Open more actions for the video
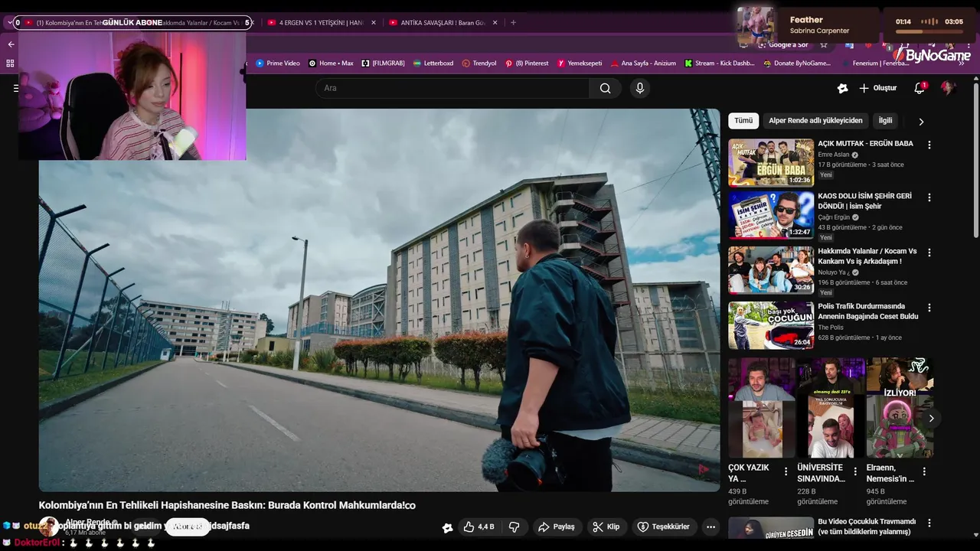This screenshot has width=980, height=551. [710, 527]
